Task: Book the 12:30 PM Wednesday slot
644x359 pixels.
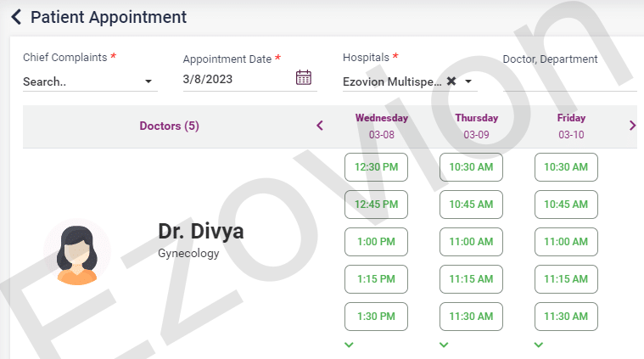Action: pyautogui.click(x=376, y=167)
